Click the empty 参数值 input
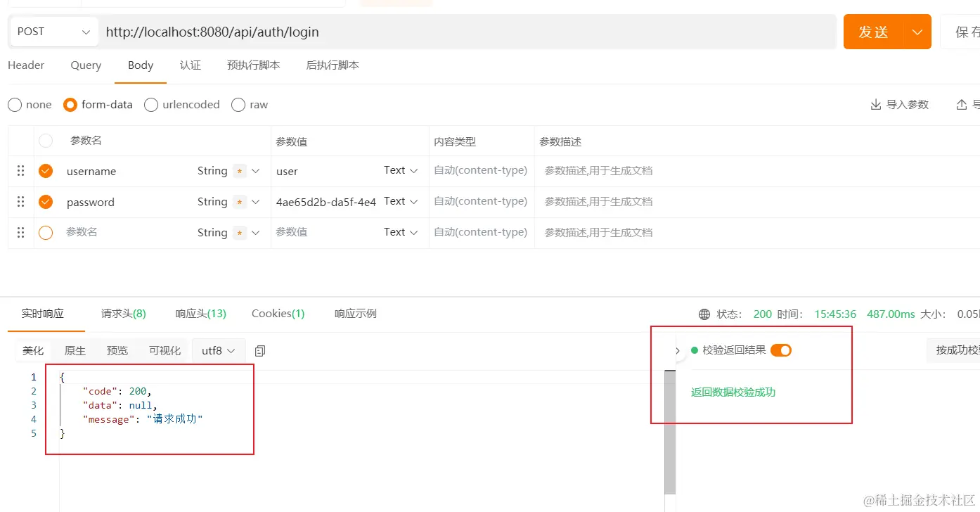980x512 pixels. 325,232
